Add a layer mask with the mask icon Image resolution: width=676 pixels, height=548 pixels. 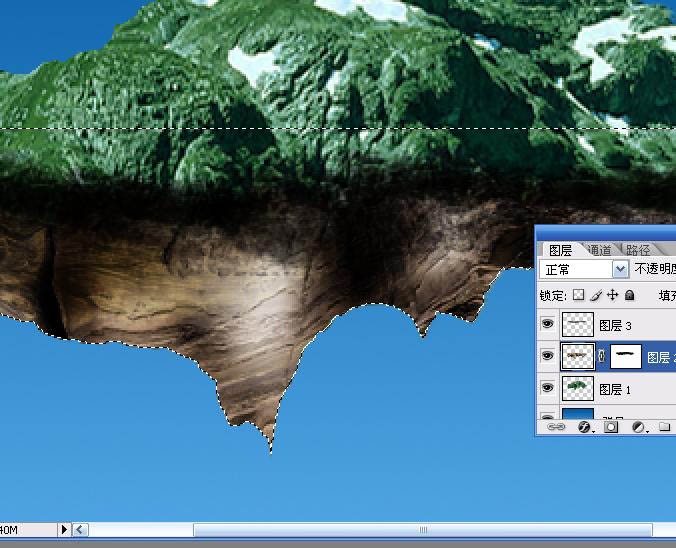pos(610,427)
